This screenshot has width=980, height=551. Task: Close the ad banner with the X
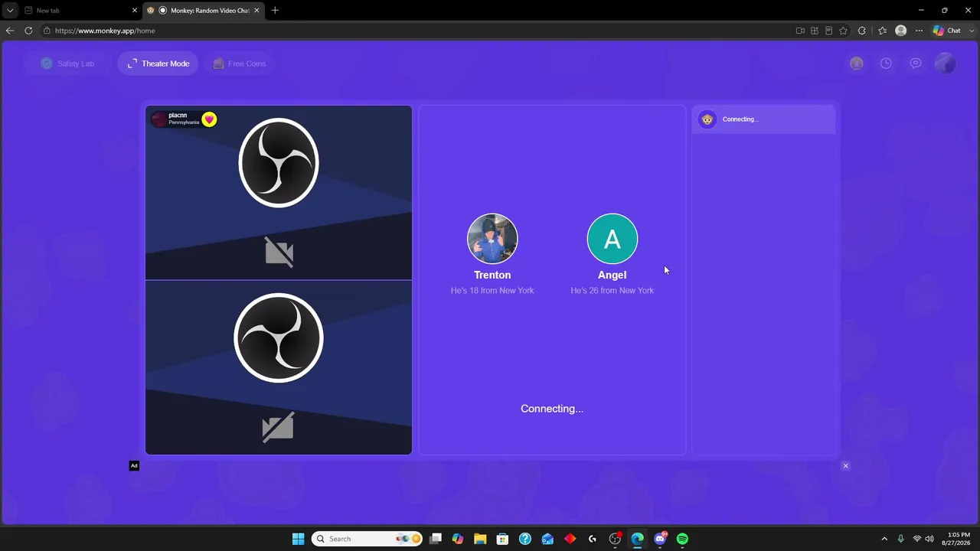point(845,465)
